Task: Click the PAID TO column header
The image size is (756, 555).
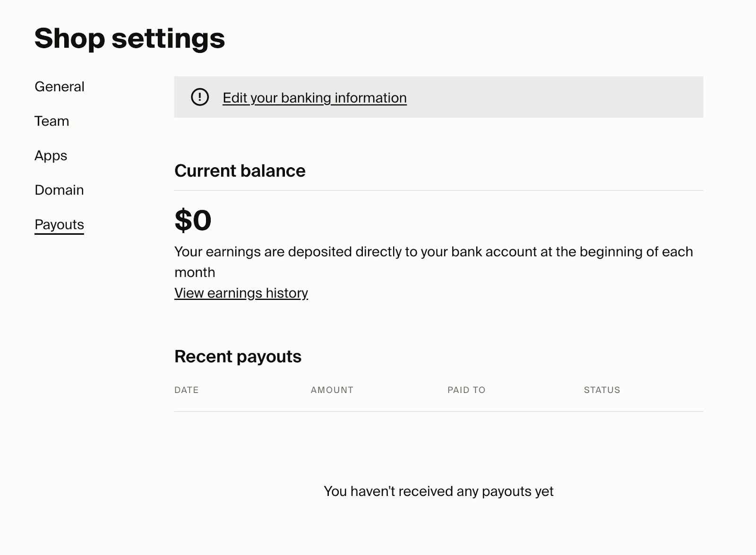Action: point(466,390)
